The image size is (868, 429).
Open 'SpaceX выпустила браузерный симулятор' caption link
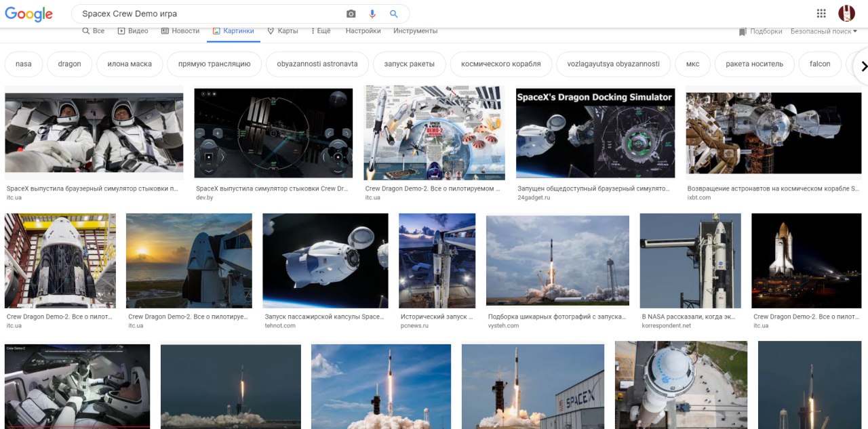point(93,188)
